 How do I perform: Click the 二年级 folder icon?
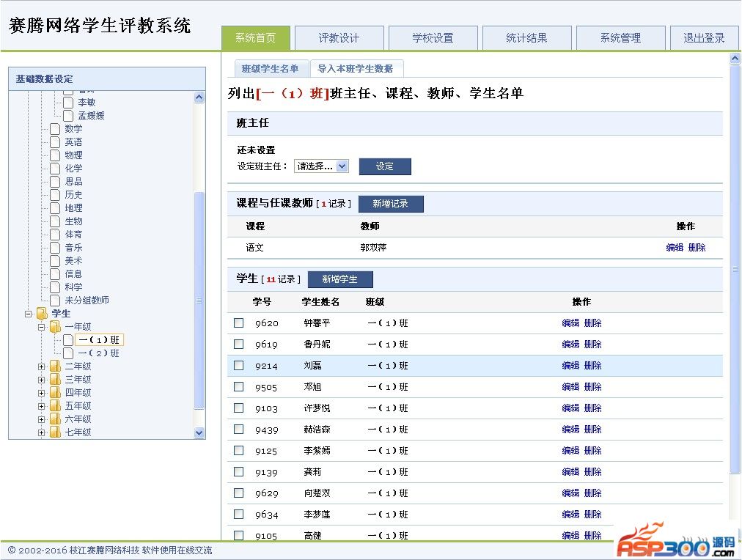point(55,366)
